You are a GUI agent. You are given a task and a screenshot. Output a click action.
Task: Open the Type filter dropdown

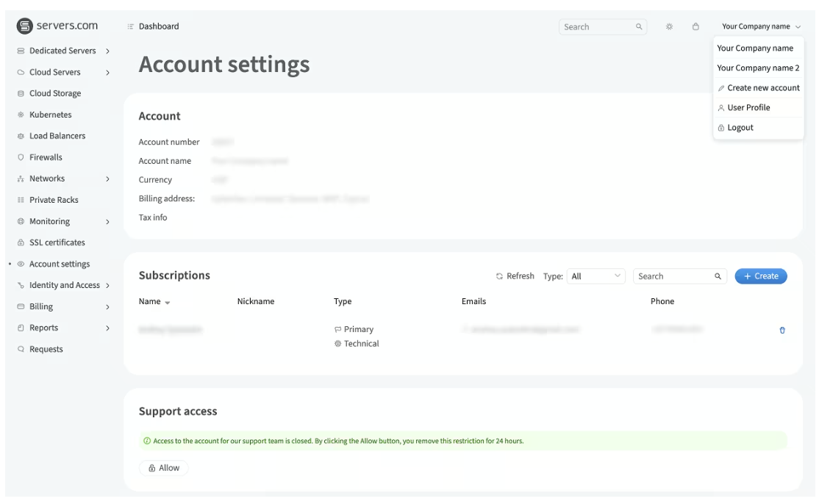(596, 277)
